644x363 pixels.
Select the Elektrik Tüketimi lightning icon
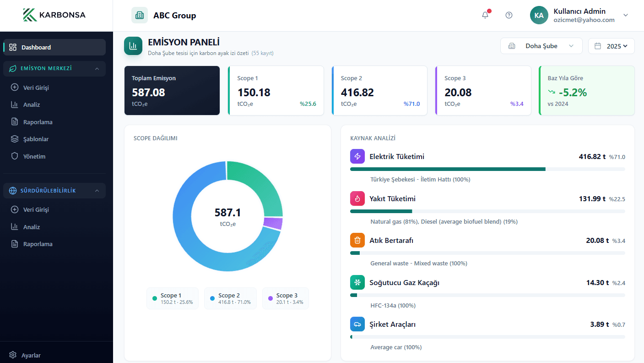point(357,156)
